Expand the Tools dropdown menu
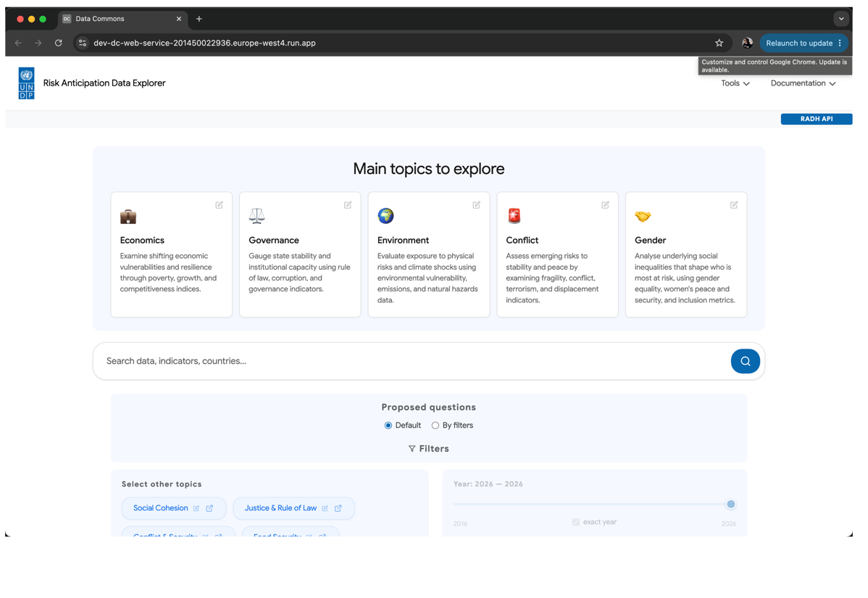Viewport: 868px width, 598px height. coord(735,83)
